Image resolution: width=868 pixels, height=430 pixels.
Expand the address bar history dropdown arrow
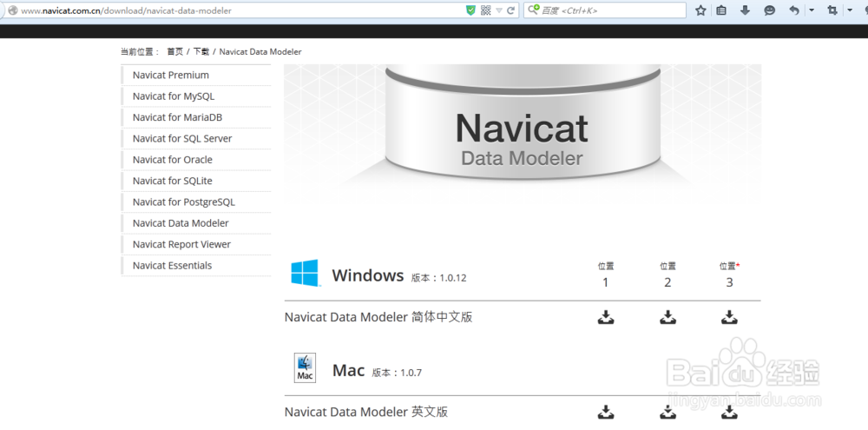coord(499,10)
